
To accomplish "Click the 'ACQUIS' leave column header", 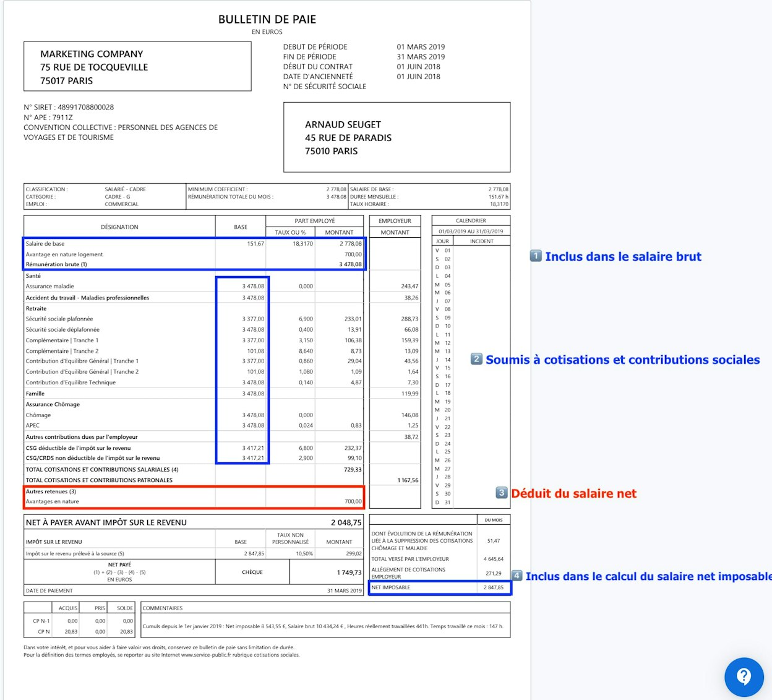I will (x=68, y=608).
